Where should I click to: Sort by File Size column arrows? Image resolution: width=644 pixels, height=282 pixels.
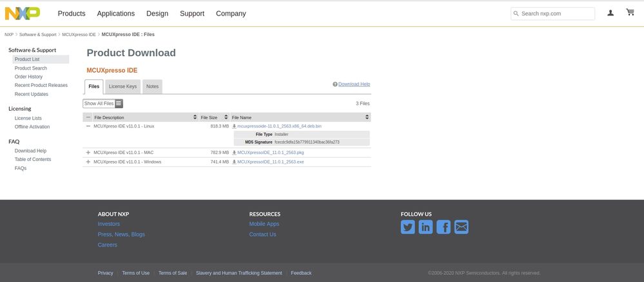pyautogui.click(x=226, y=117)
